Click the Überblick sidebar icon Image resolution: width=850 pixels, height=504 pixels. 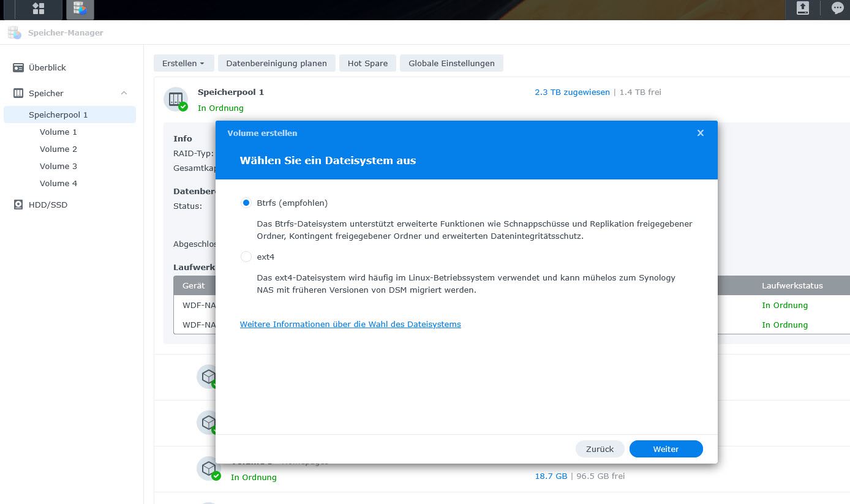click(x=18, y=67)
